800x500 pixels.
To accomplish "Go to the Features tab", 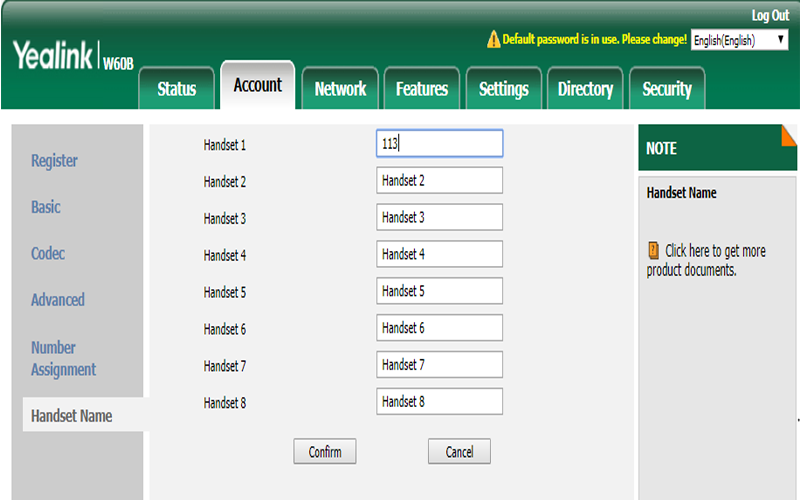I will pyautogui.click(x=421, y=89).
